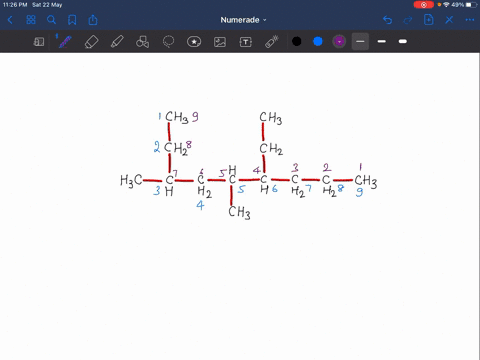
Task: Open the Elements sticker tool
Action: tap(194, 42)
